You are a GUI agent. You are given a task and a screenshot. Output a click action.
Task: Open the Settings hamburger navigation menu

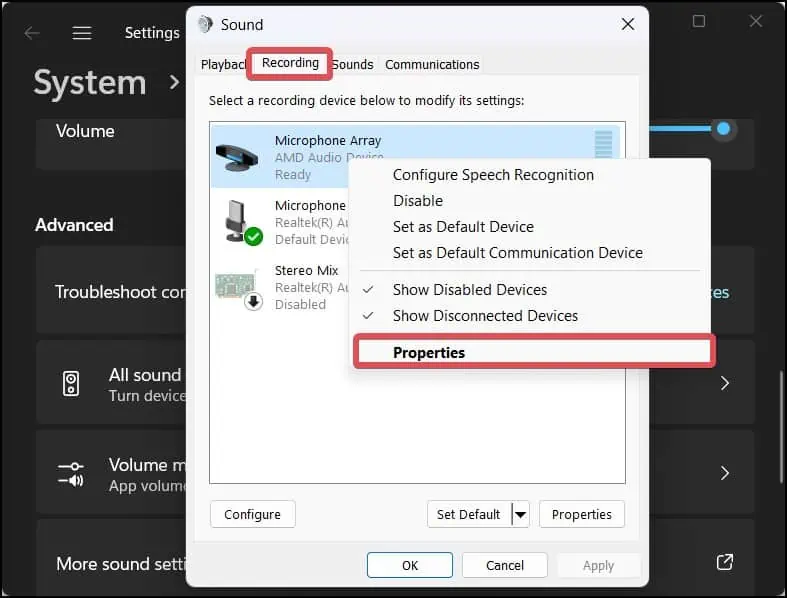pyautogui.click(x=82, y=33)
